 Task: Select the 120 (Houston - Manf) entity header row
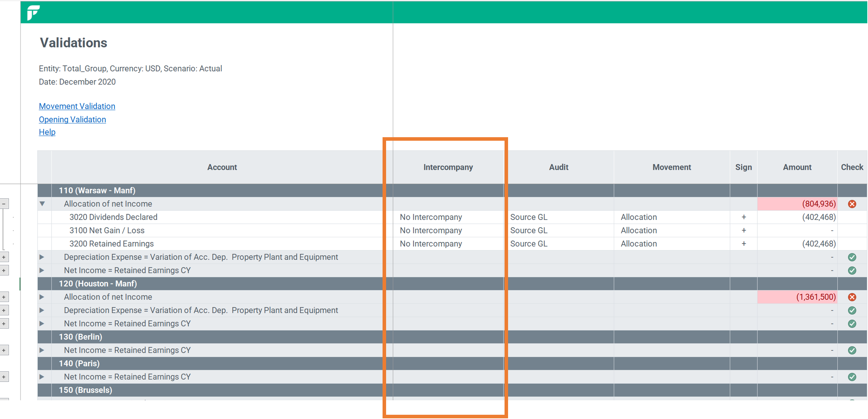pos(452,284)
